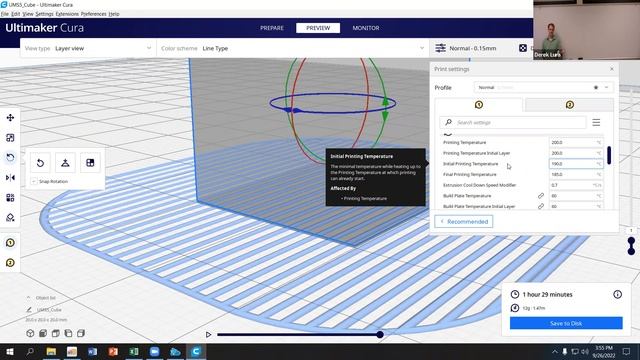The height and width of the screenshot is (360, 640).
Task: Open the Settings menu
Action: 44,14
